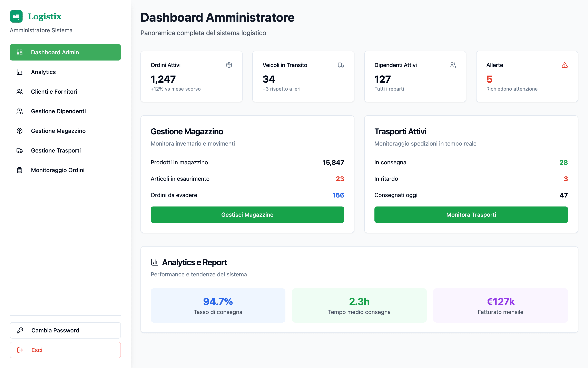Screen dimensions: 588x368
Task: Click the Logistix truck logo icon
Action: pyautogui.click(x=16, y=16)
